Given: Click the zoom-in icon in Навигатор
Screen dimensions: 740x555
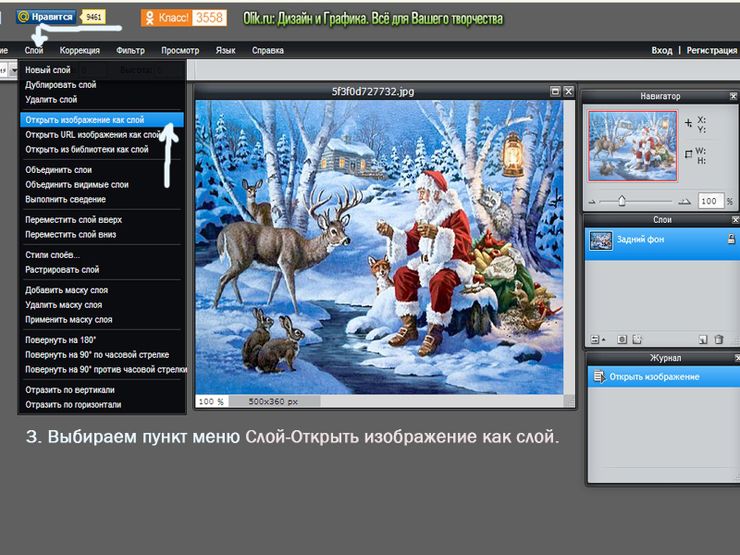Looking at the screenshot, I should tap(684, 202).
